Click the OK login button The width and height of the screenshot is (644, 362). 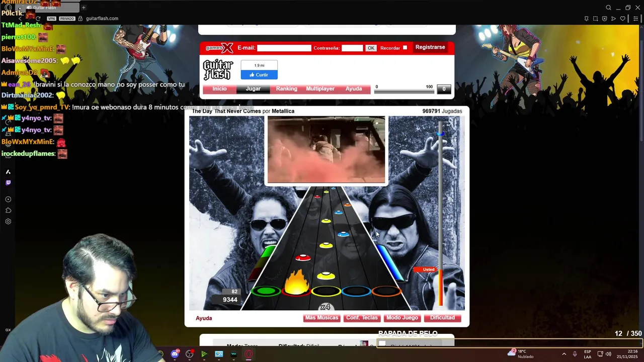tap(371, 48)
